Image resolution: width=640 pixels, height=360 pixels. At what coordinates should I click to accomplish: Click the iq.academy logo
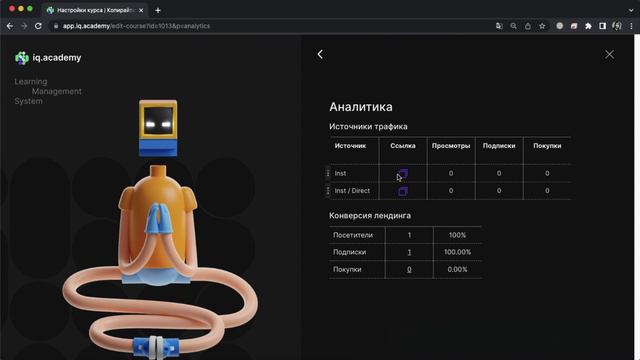click(x=48, y=58)
